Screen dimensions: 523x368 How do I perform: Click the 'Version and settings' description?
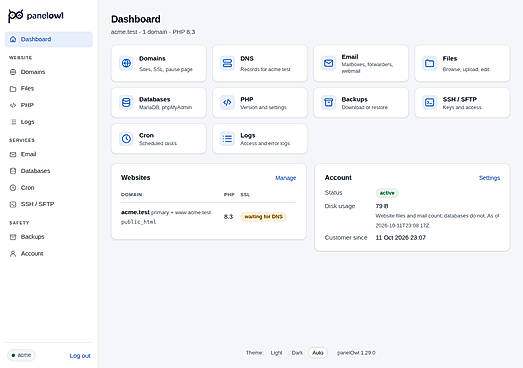coord(263,107)
